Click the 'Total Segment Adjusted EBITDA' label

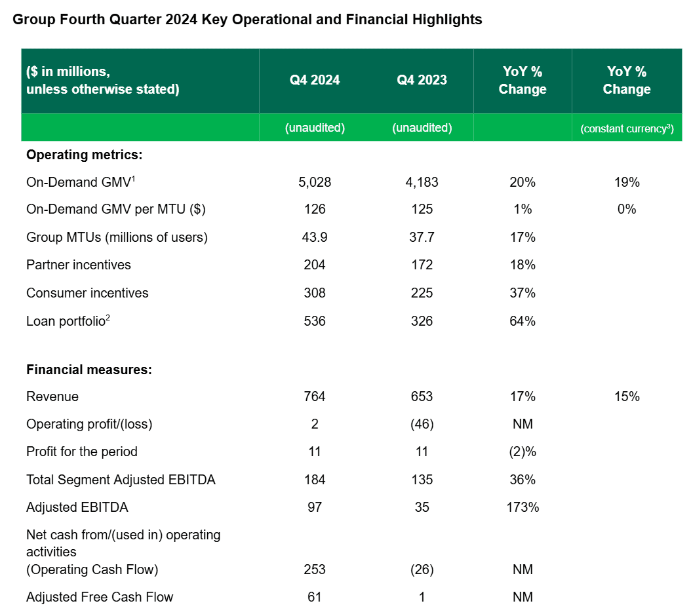click(x=121, y=480)
